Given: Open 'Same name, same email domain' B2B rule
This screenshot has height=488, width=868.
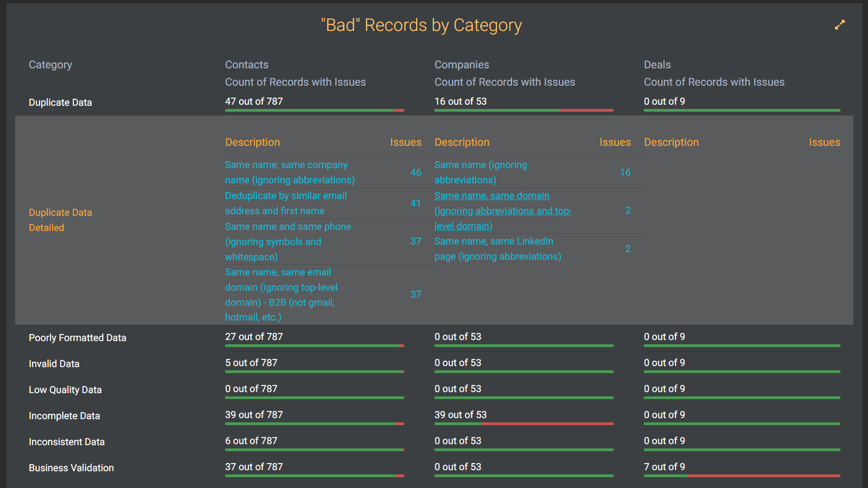Looking at the screenshot, I should coord(281,287).
